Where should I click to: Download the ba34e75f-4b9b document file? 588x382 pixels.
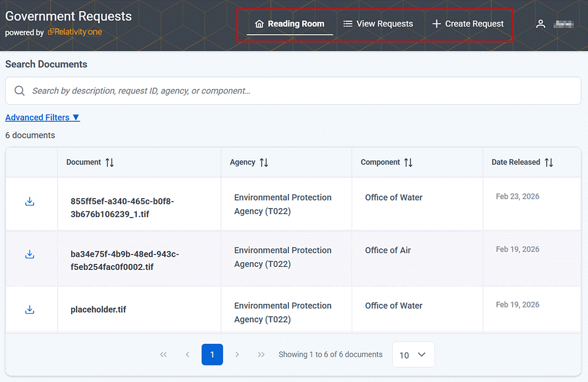30,254
